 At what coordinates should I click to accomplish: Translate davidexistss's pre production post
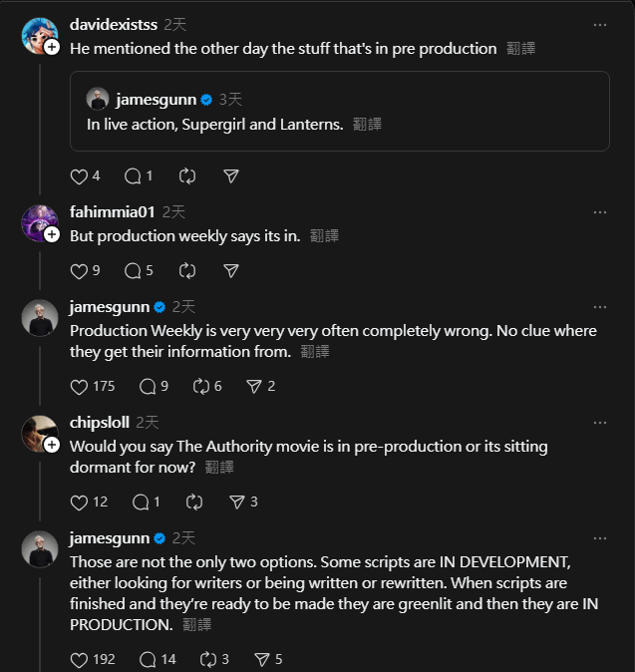click(520, 48)
